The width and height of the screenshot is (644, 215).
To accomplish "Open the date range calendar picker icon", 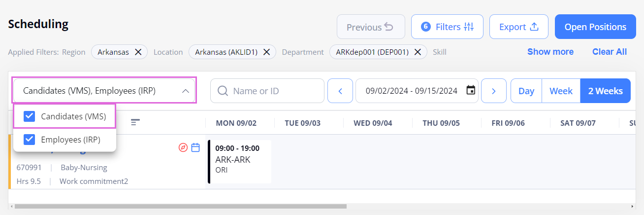I will 471,90.
